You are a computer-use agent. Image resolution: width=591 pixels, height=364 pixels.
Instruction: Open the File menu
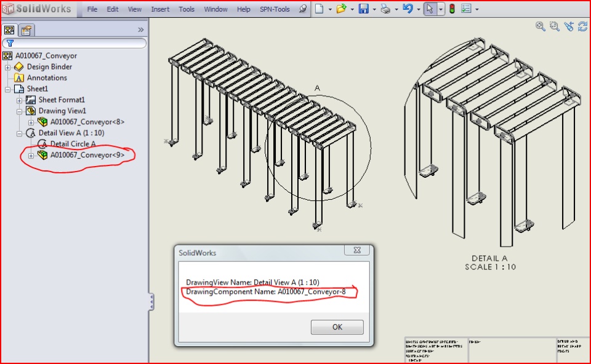(92, 9)
